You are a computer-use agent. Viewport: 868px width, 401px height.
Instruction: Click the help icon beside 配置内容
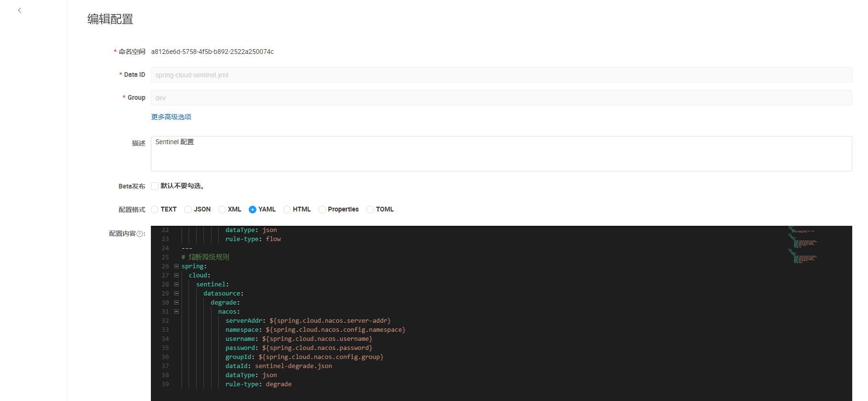click(x=140, y=234)
